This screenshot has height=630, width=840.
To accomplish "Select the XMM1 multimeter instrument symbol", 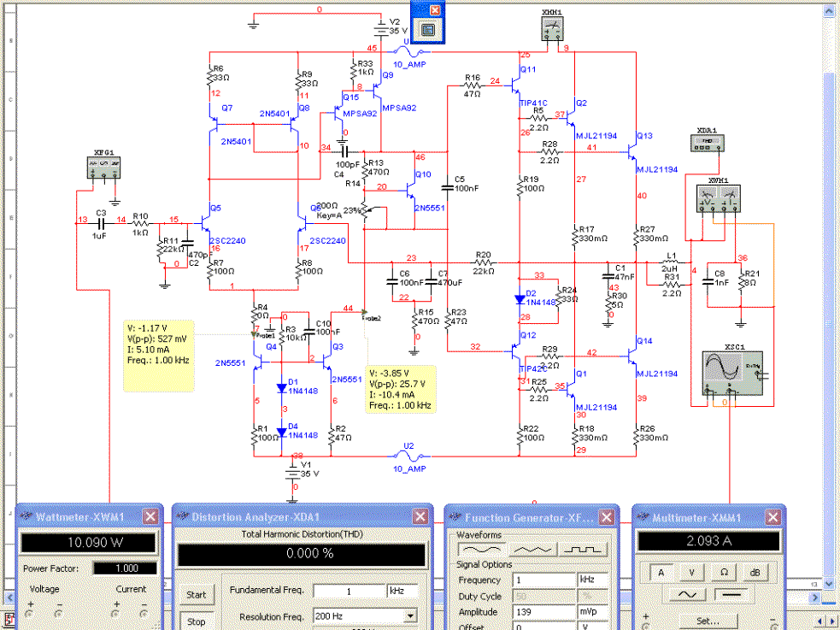I will tap(554, 28).
